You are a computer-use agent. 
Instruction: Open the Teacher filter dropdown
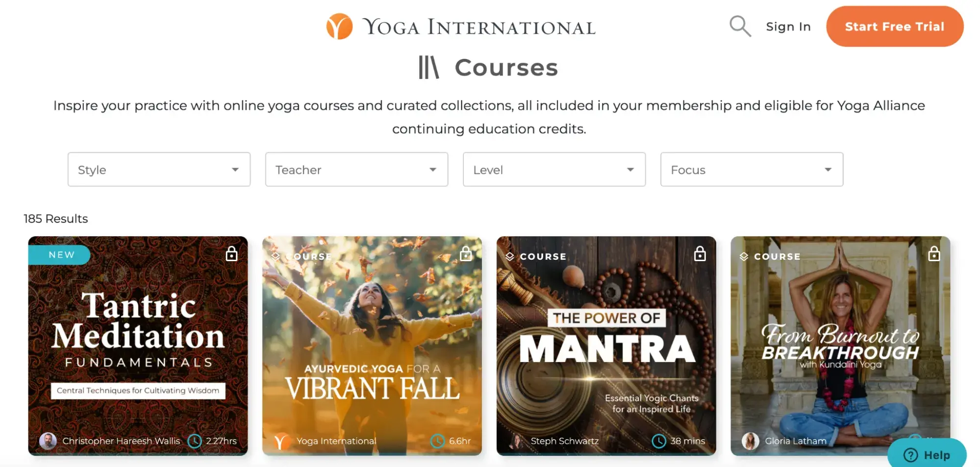tap(356, 170)
